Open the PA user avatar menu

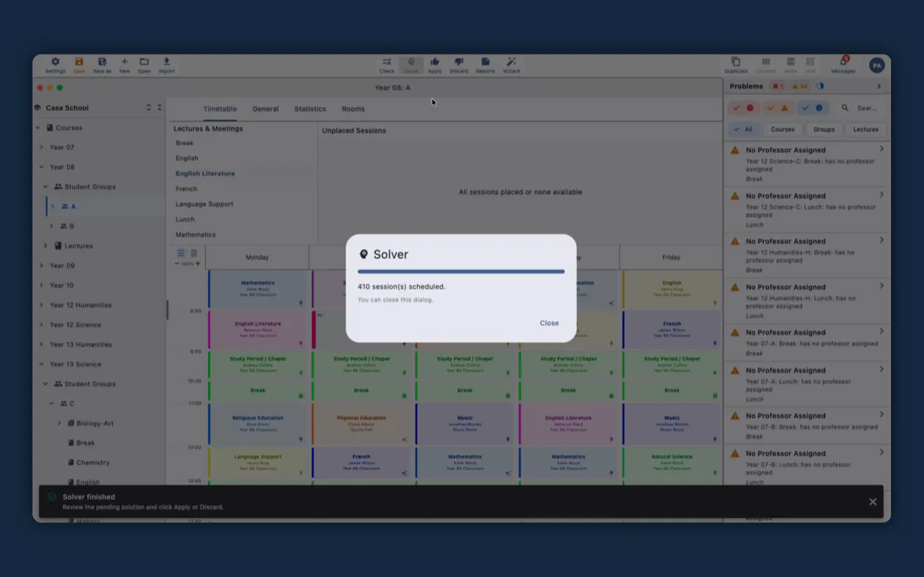[x=877, y=65]
